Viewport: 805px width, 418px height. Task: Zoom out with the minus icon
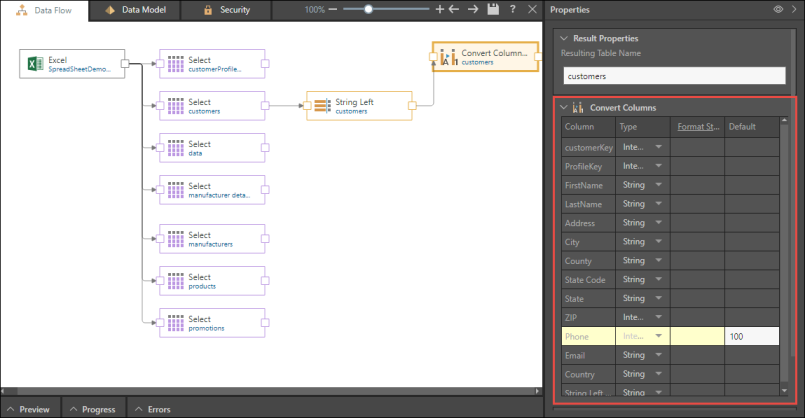(x=333, y=9)
